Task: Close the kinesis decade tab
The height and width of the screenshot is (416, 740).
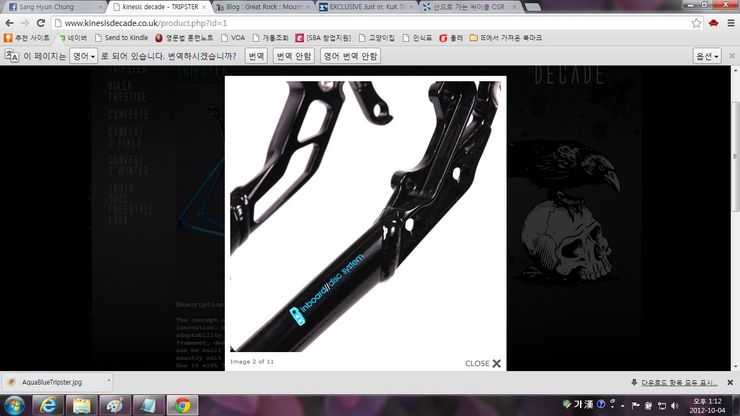Action: point(204,7)
